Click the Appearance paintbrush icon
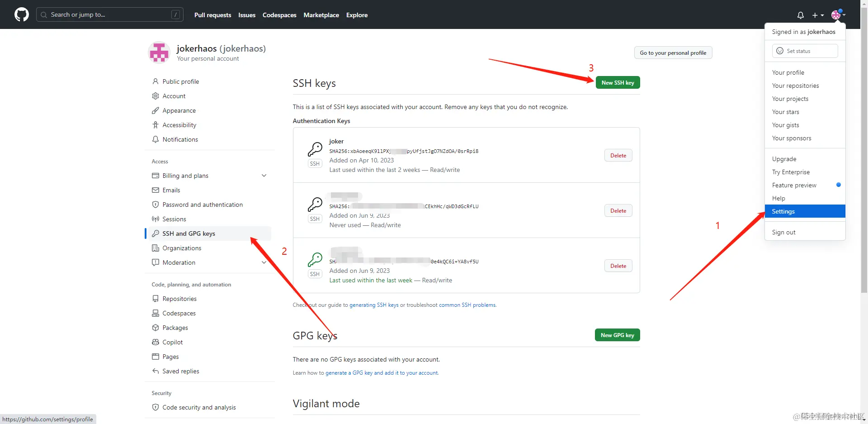Image resolution: width=868 pixels, height=424 pixels. click(156, 110)
